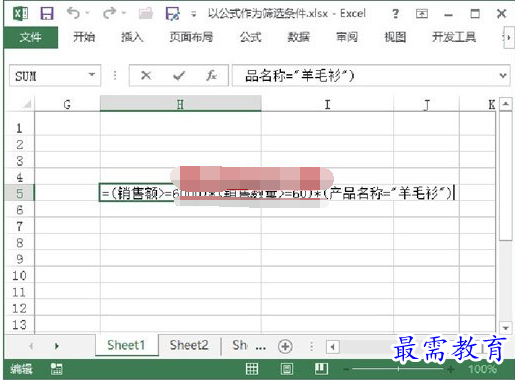Viewport: 515px width, 380px height.
Task: Cancel the formula entry with the X icon
Action: click(x=146, y=76)
